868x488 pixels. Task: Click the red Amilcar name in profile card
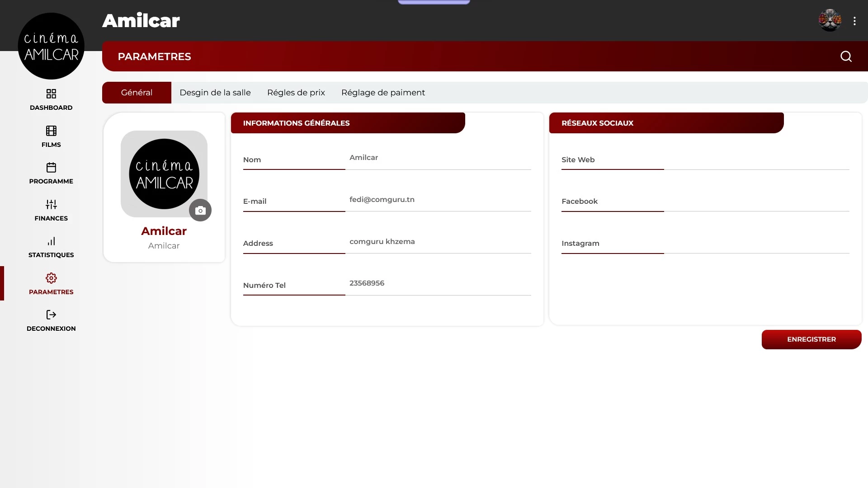pos(164,231)
